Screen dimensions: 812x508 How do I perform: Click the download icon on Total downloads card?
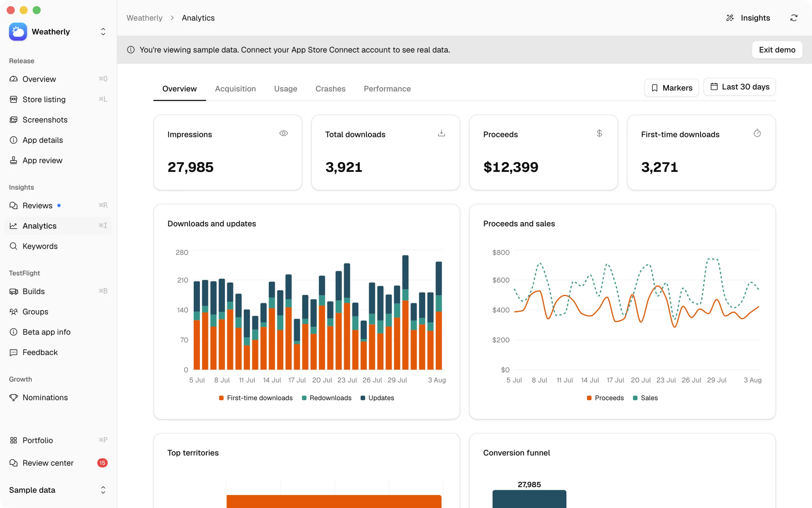(441, 134)
